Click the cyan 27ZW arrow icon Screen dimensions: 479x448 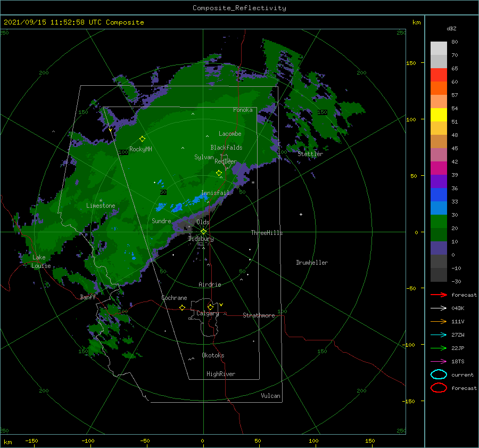(439, 335)
